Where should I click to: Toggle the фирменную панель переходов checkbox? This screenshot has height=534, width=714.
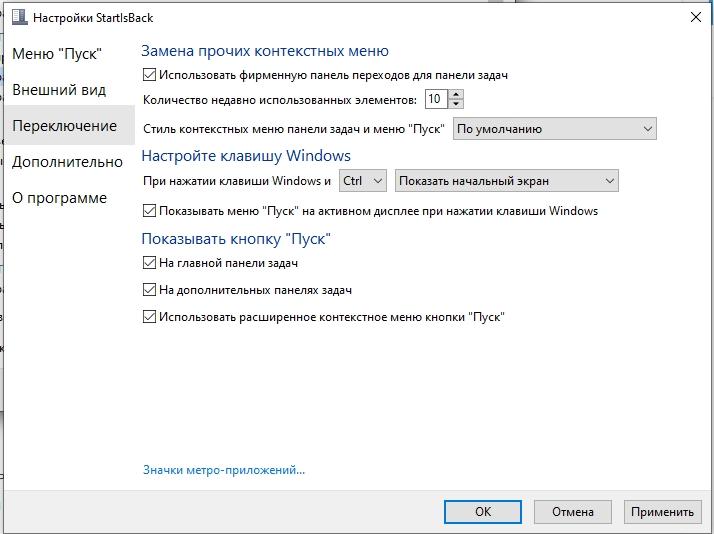[x=149, y=75]
